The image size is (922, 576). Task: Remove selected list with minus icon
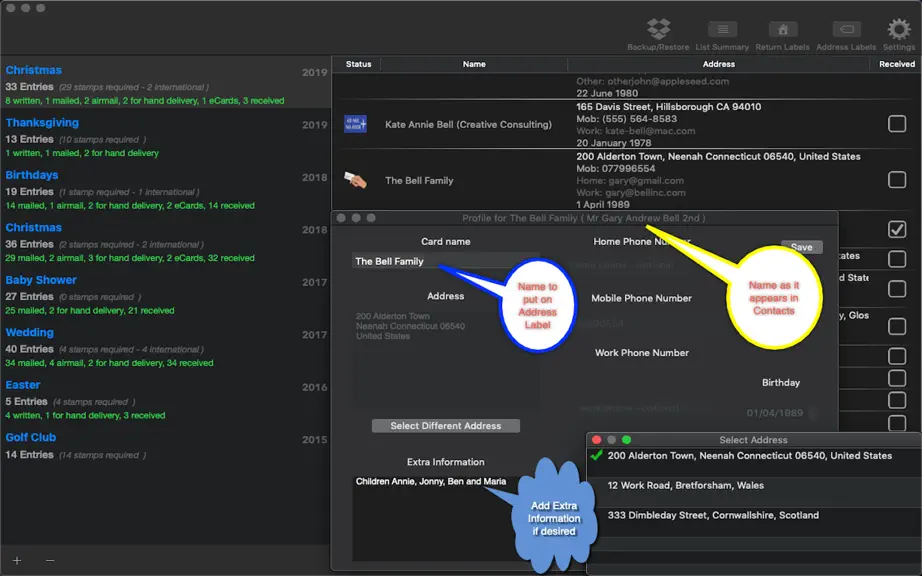point(50,561)
